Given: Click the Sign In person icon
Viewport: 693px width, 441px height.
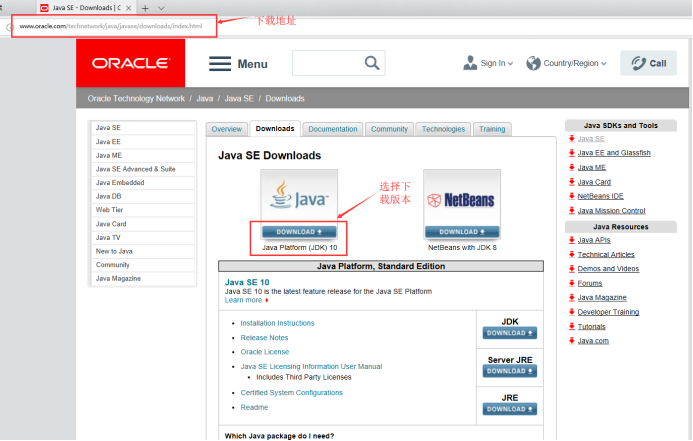Looking at the screenshot, I should click(470, 63).
